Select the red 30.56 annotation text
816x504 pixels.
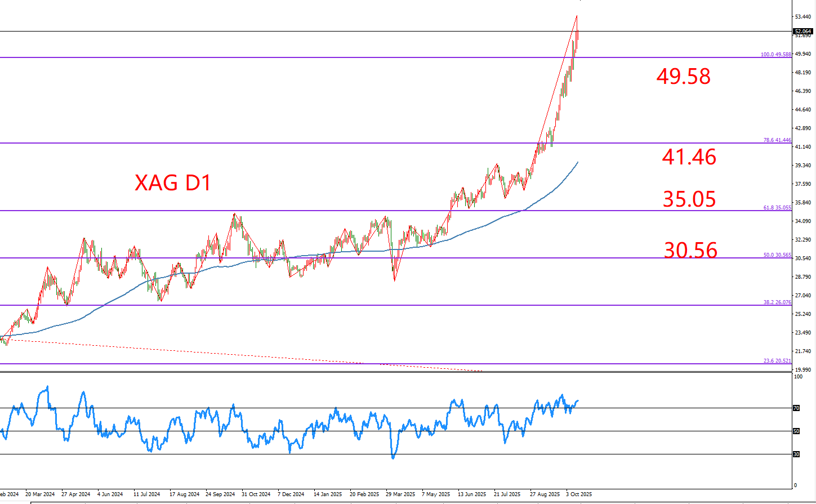point(690,250)
